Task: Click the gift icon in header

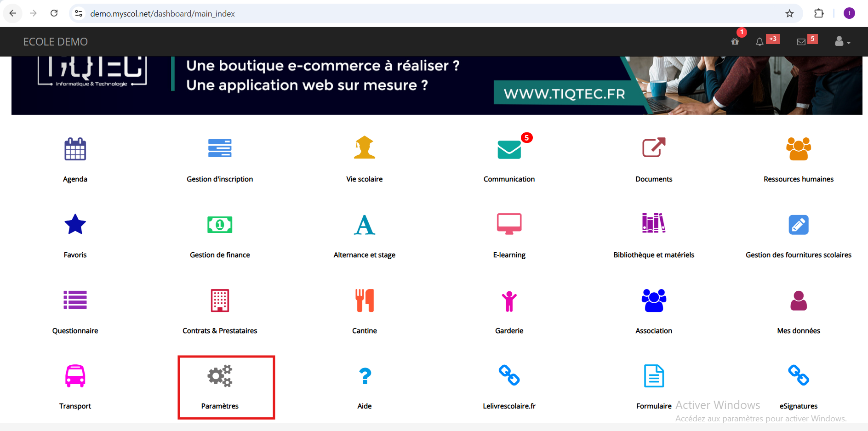Action: tap(735, 42)
